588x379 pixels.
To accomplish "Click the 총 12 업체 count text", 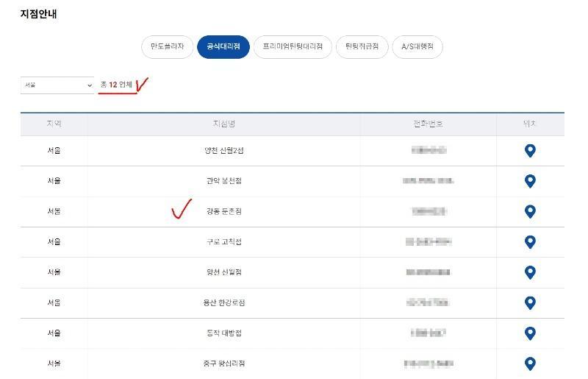I will pyautogui.click(x=116, y=85).
